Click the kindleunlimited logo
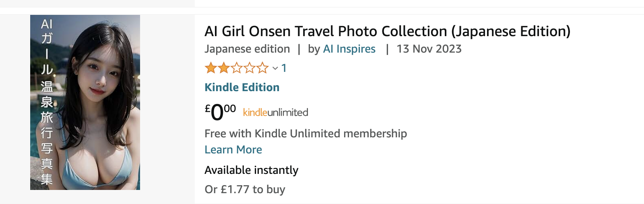 pos(276,112)
